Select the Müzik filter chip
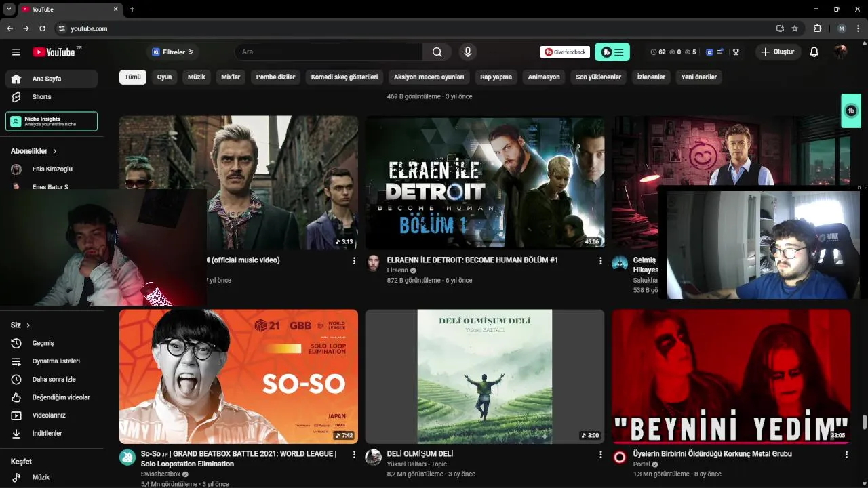 pos(197,77)
